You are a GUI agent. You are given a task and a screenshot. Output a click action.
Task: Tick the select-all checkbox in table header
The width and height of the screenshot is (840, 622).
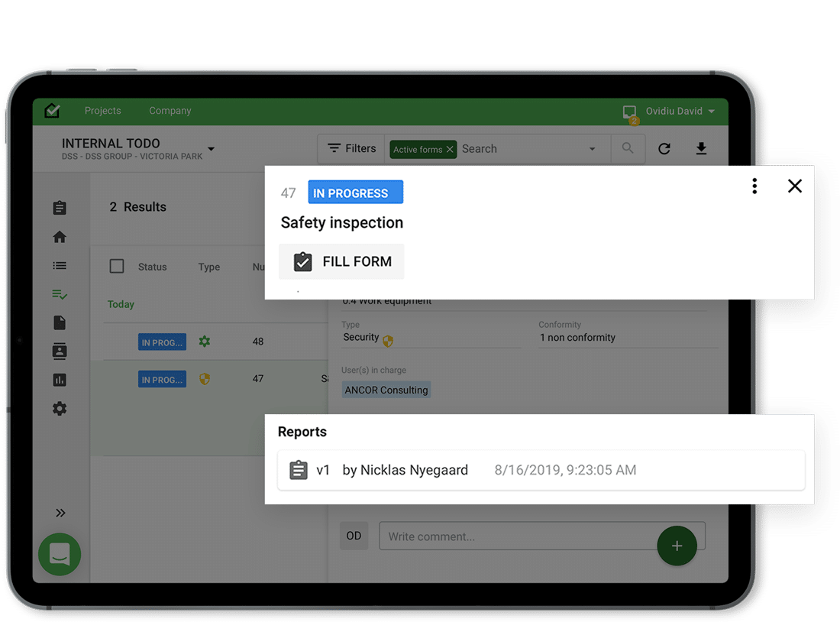pyautogui.click(x=117, y=266)
